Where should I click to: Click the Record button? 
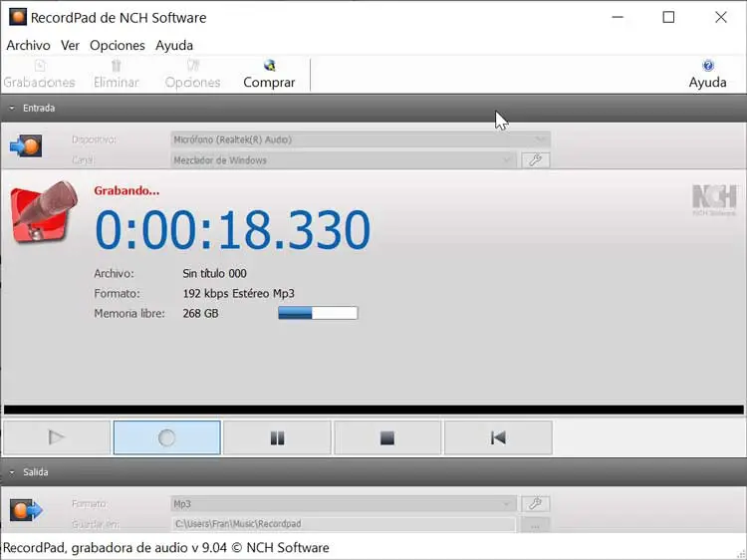click(x=166, y=437)
